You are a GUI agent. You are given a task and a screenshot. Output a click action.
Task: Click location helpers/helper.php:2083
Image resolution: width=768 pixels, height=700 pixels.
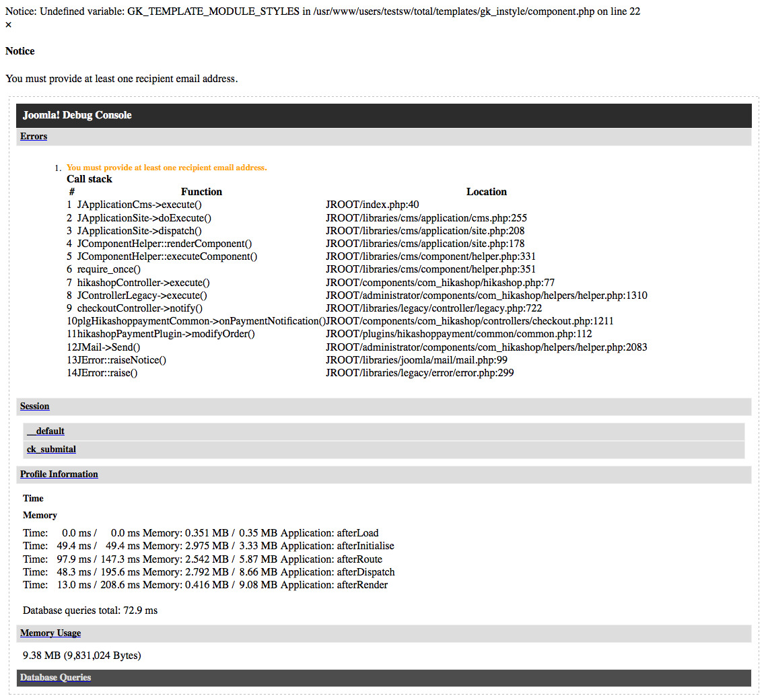coord(487,347)
